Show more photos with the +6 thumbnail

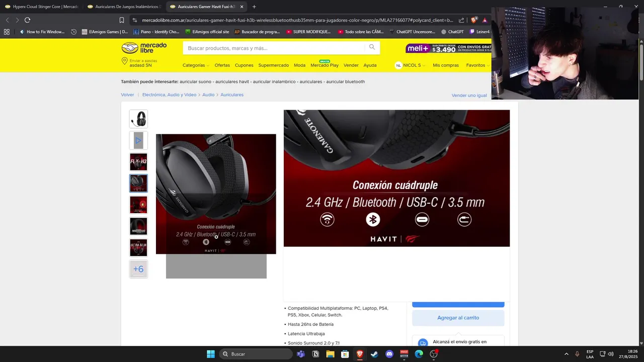click(x=138, y=269)
